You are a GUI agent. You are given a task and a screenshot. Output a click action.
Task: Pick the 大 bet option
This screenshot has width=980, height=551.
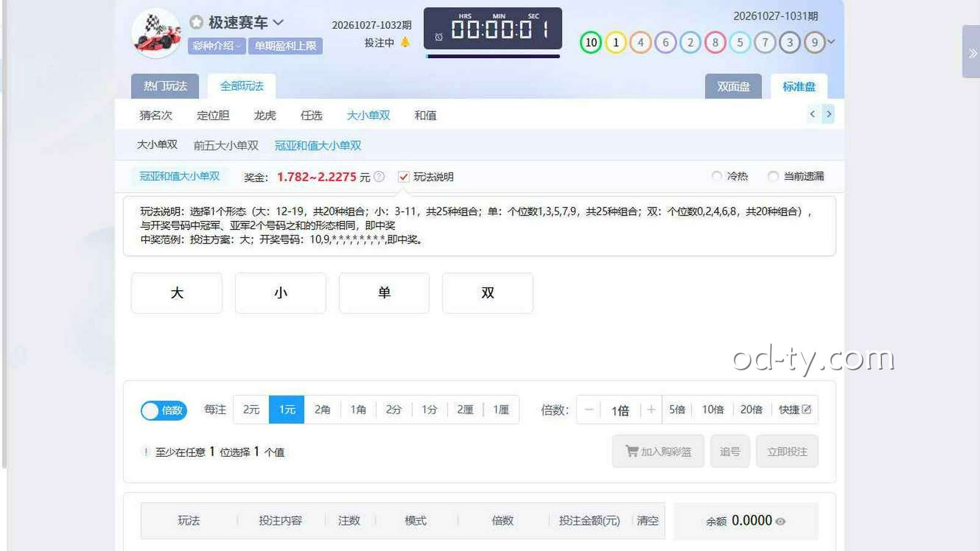pos(177,293)
